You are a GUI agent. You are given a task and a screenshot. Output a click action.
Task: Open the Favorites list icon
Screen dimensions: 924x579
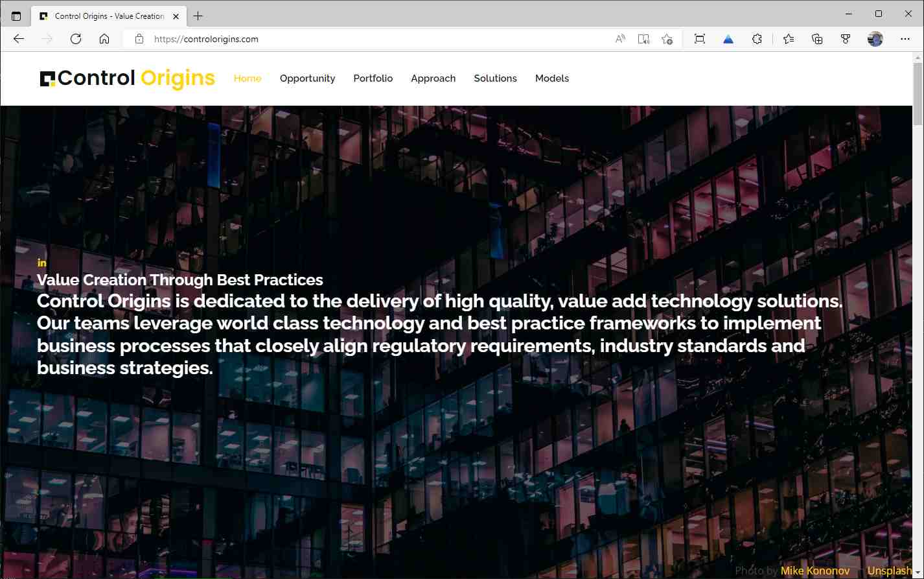(x=788, y=39)
